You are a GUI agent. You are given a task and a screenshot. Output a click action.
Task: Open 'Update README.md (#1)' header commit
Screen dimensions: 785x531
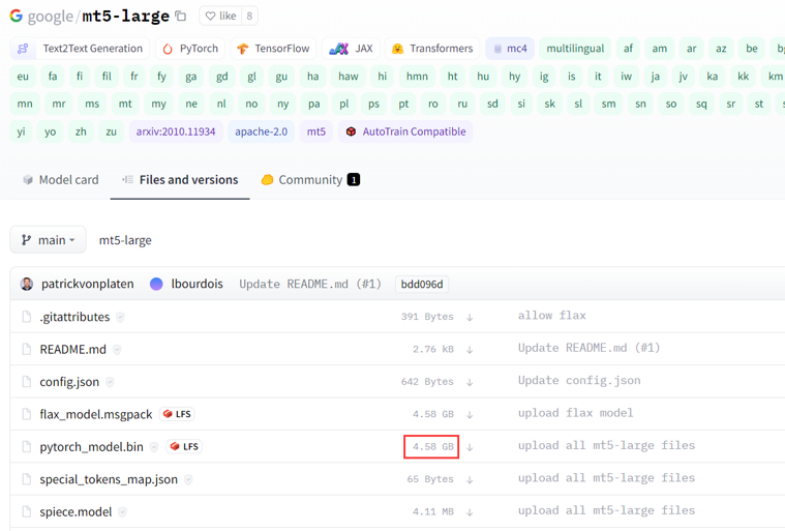coord(310,284)
